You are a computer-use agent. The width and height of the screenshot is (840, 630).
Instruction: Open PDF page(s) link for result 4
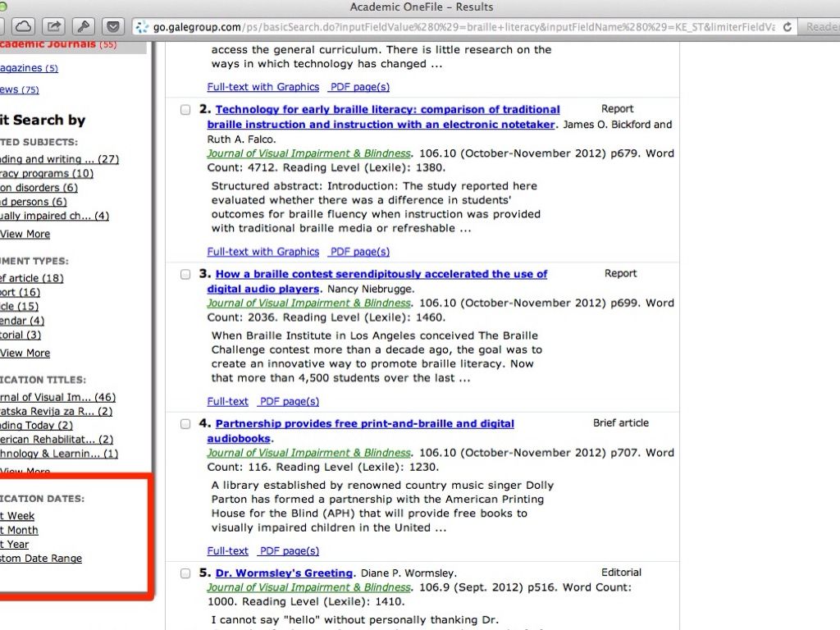(x=289, y=550)
